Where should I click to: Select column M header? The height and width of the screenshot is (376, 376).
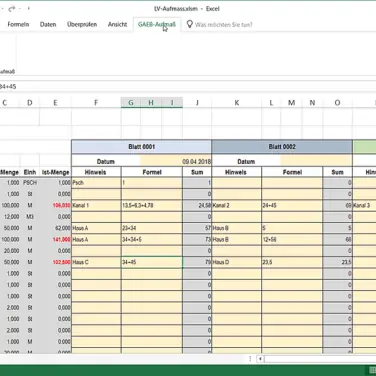click(x=291, y=103)
